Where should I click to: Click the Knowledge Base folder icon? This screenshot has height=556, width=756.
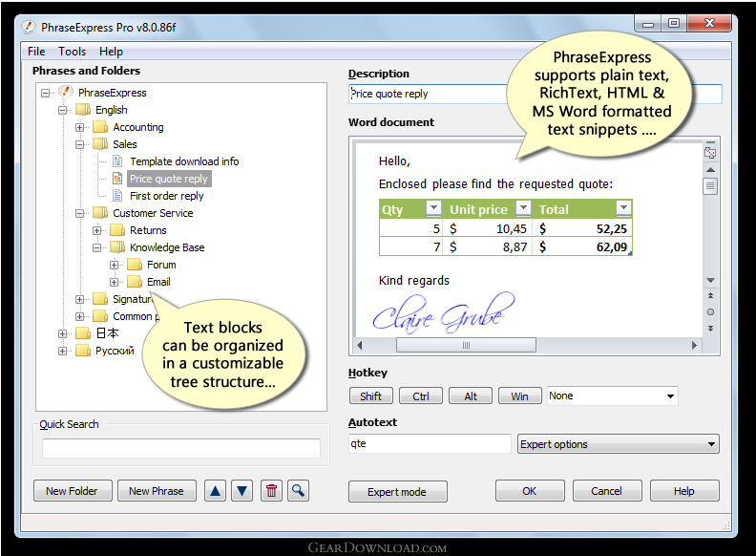(x=117, y=247)
